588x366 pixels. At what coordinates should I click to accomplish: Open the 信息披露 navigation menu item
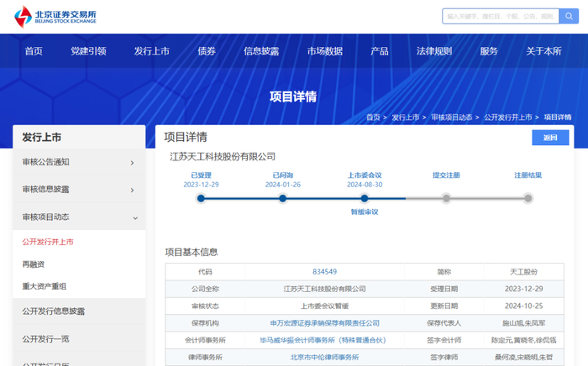[x=261, y=51]
